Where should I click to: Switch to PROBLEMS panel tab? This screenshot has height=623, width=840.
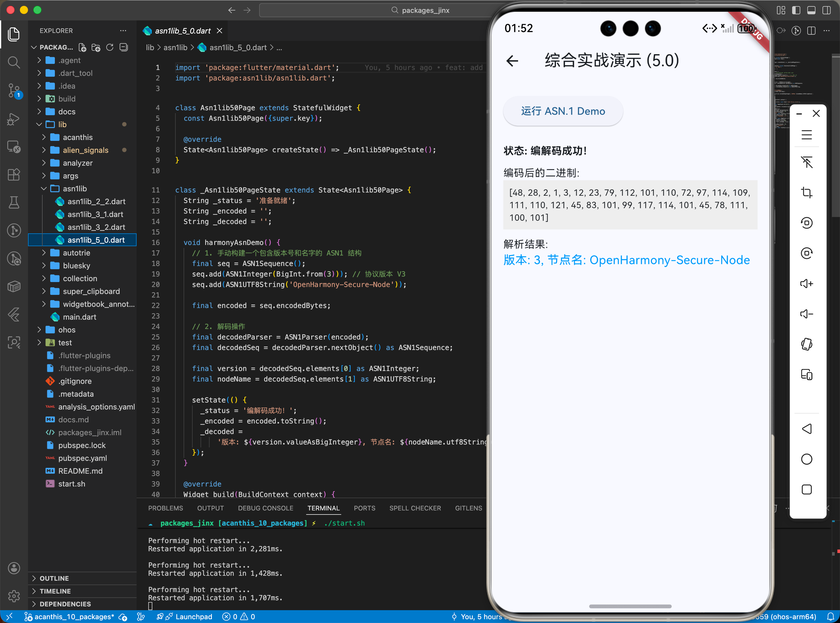[165, 508]
